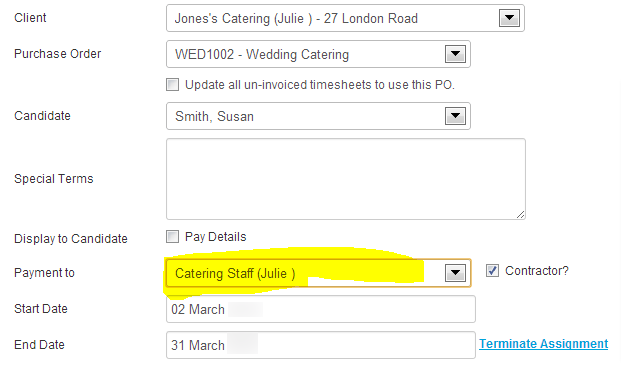Open the Candidate dropdown arrow
This screenshot has width=621, height=380.
tap(455, 116)
